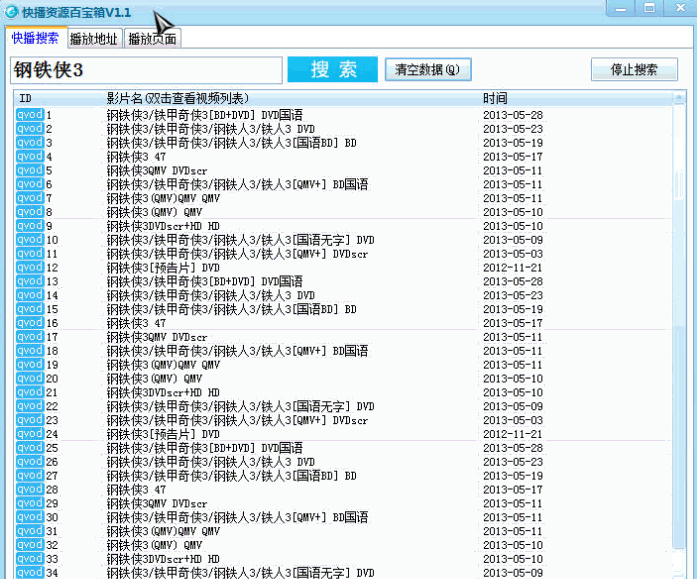Viewport: 697px width, 579px height.
Task: Click the qvod icon in row 14
Action: coord(30,295)
